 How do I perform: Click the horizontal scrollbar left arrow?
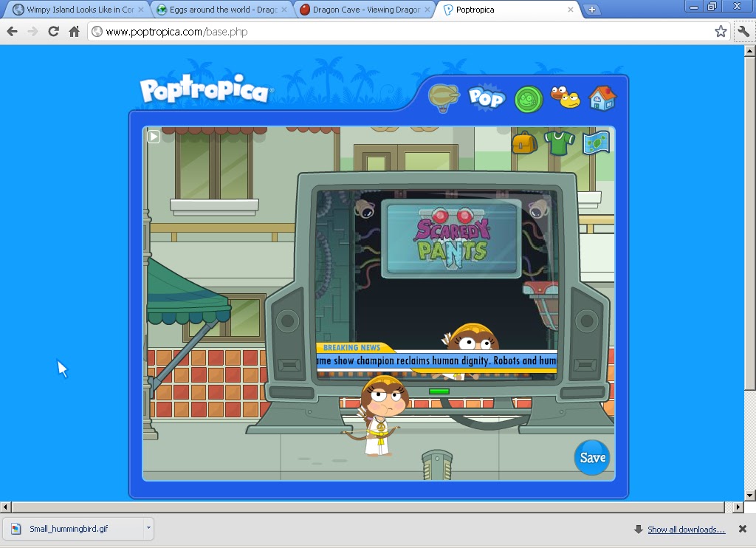6,507
